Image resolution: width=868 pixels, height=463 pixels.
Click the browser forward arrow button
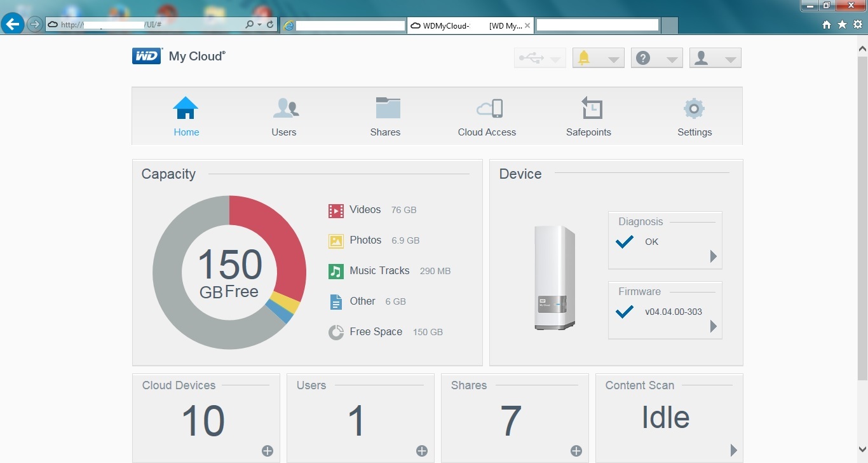click(35, 24)
